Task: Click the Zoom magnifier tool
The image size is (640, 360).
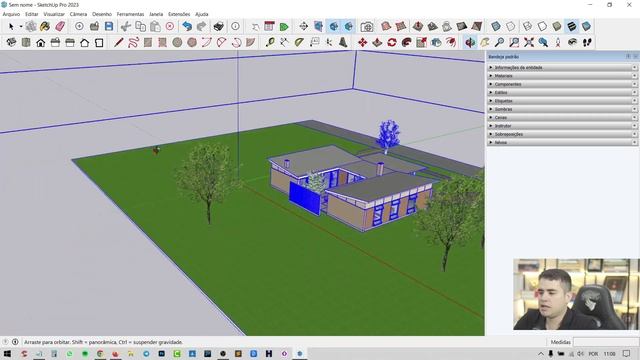Action: (x=499, y=42)
